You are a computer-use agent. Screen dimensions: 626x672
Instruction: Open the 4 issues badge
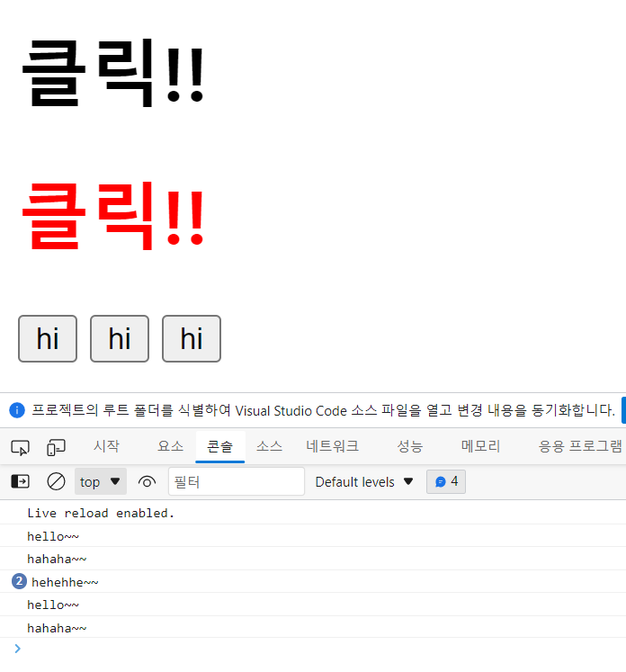point(446,481)
